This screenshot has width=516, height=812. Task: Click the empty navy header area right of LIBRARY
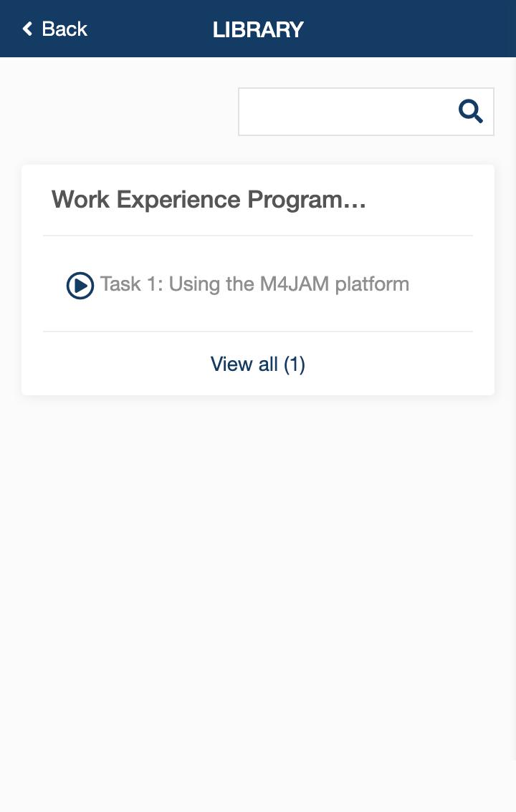[x=416, y=29]
